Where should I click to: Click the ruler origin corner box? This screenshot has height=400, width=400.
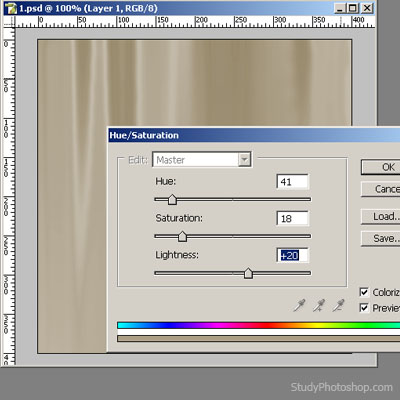(x=9, y=22)
